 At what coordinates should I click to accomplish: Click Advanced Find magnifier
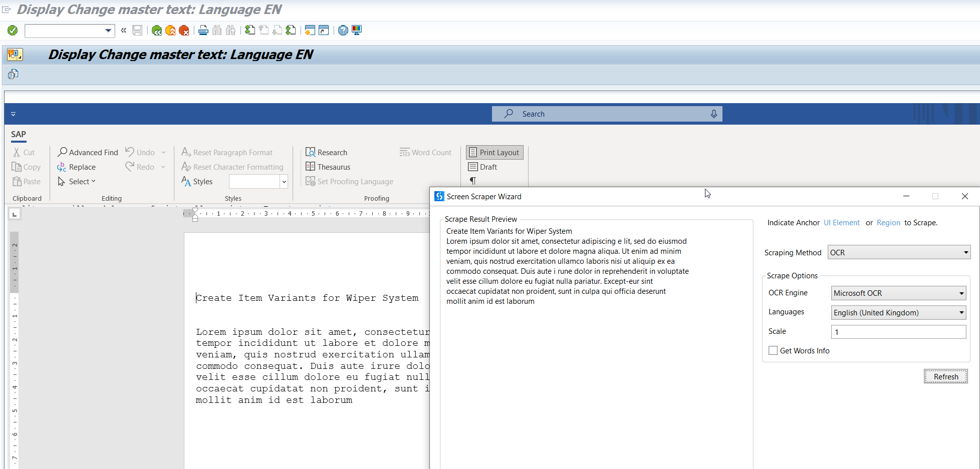pyautogui.click(x=88, y=152)
